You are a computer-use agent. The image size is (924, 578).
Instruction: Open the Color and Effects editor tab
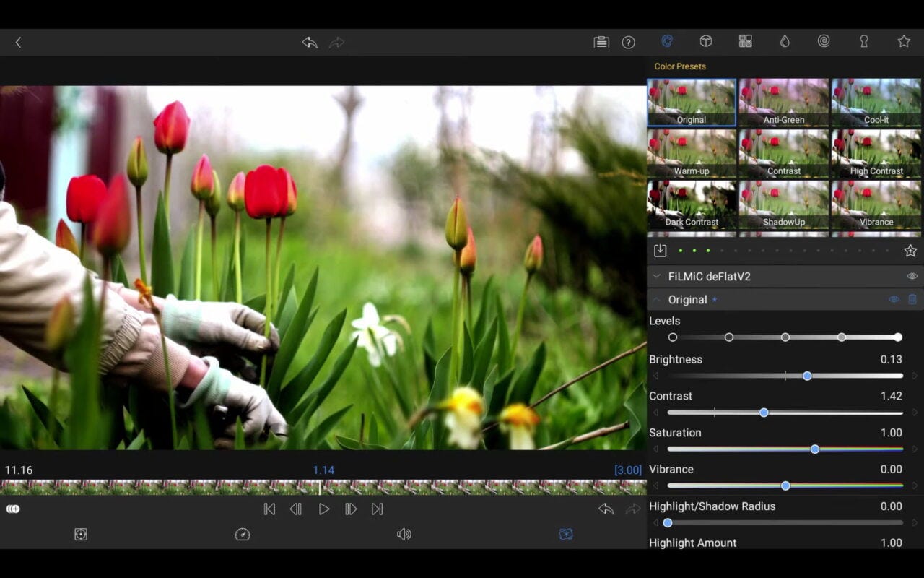(566, 534)
